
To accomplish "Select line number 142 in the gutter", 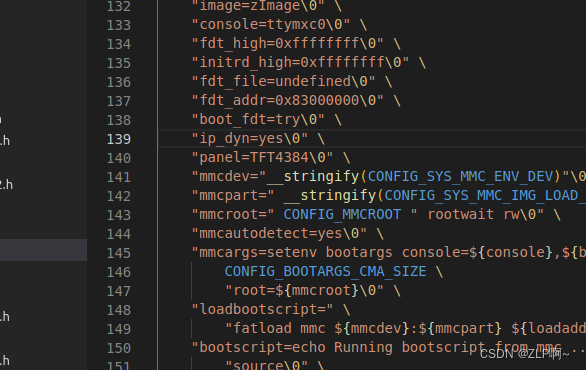I will click(x=119, y=196).
